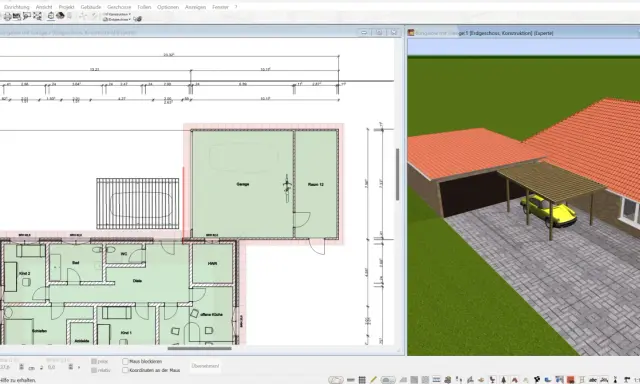The width and height of the screenshot is (640, 384).
Task: Click the brown object icon in bottom toolbar
Action: [x=480, y=380]
